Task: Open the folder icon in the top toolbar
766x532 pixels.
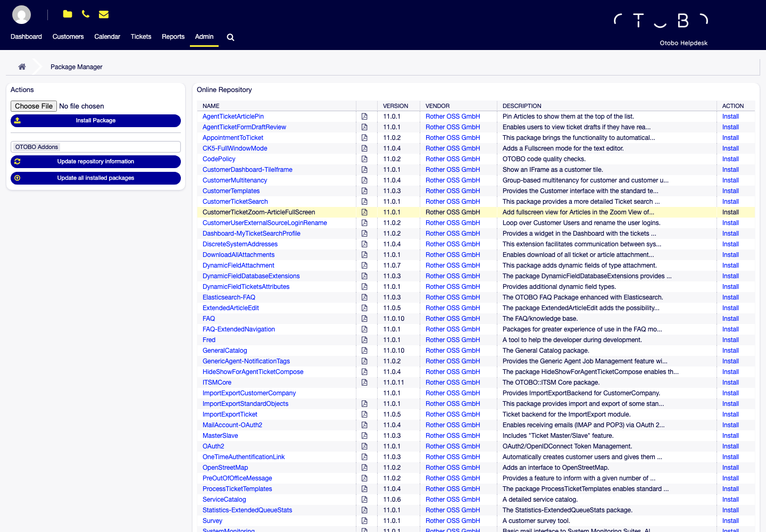Action: click(68, 14)
